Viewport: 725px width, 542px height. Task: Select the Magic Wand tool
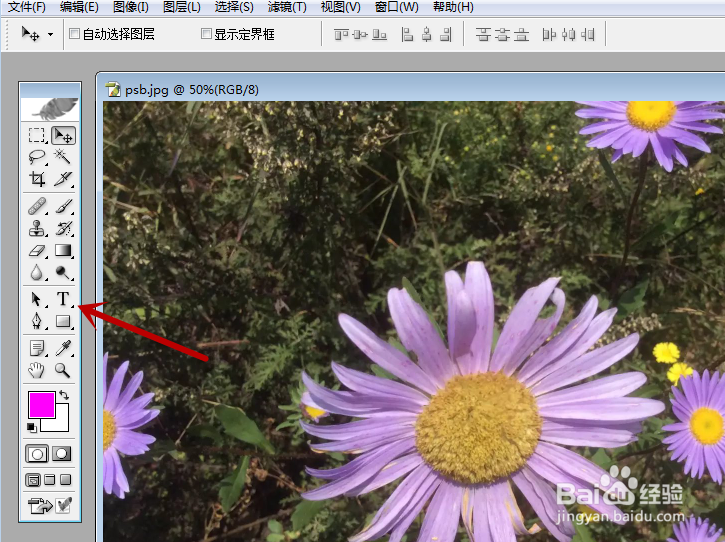click(62, 157)
